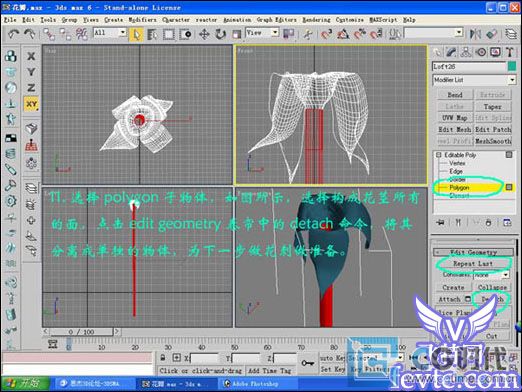Toggle the 3D Snaps magnet icon
This screenshot has height=392, width=522.
(x=326, y=34)
